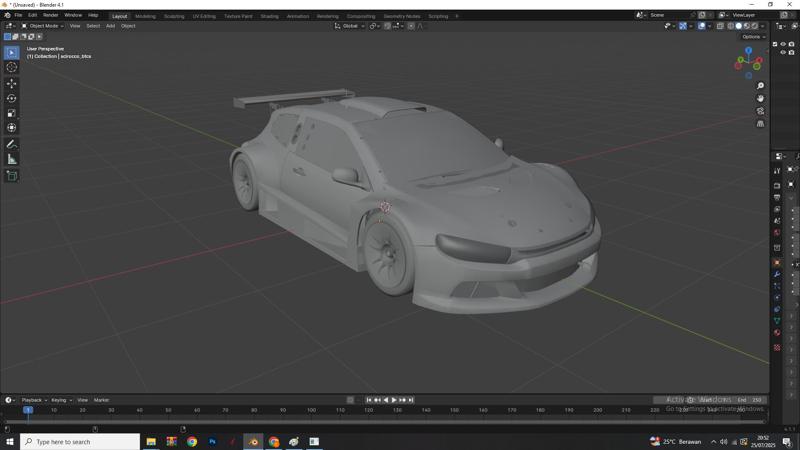Open the File menu
Screen dimensions: 800x450
[x=18, y=15]
